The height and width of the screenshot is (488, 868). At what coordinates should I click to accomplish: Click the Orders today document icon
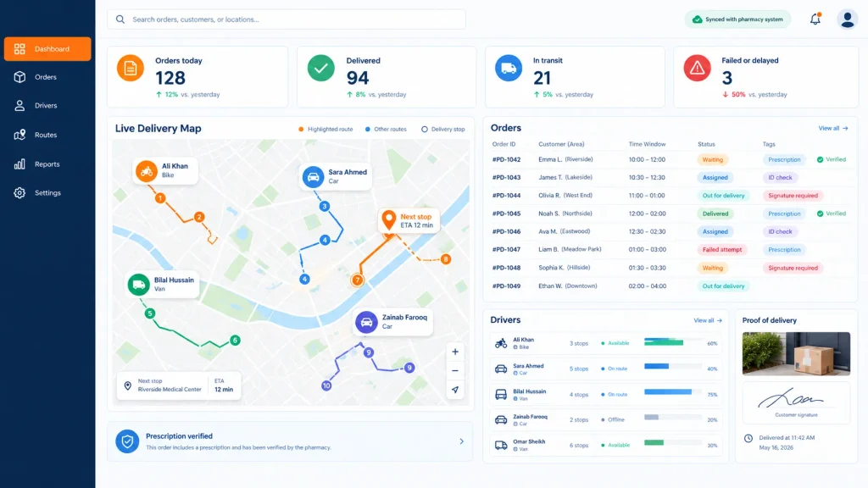point(130,68)
